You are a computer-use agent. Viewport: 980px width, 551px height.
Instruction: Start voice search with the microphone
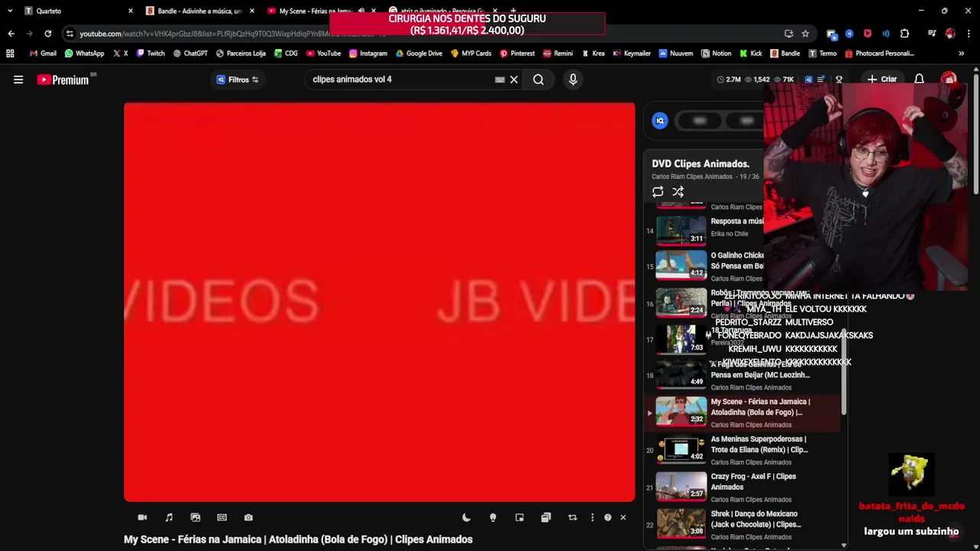point(573,80)
